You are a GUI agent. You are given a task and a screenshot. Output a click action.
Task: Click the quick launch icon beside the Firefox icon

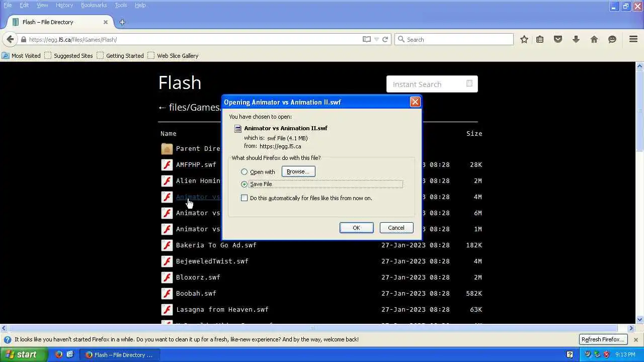pyautogui.click(x=70, y=354)
